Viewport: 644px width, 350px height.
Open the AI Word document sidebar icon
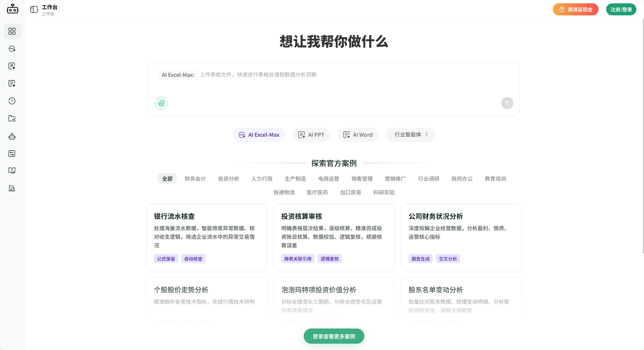click(12, 83)
